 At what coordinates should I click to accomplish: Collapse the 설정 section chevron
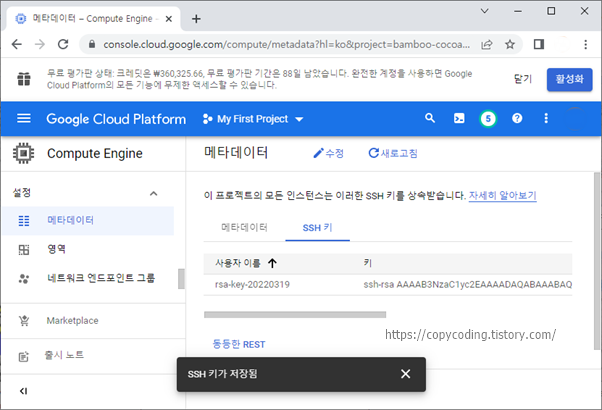(154, 193)
